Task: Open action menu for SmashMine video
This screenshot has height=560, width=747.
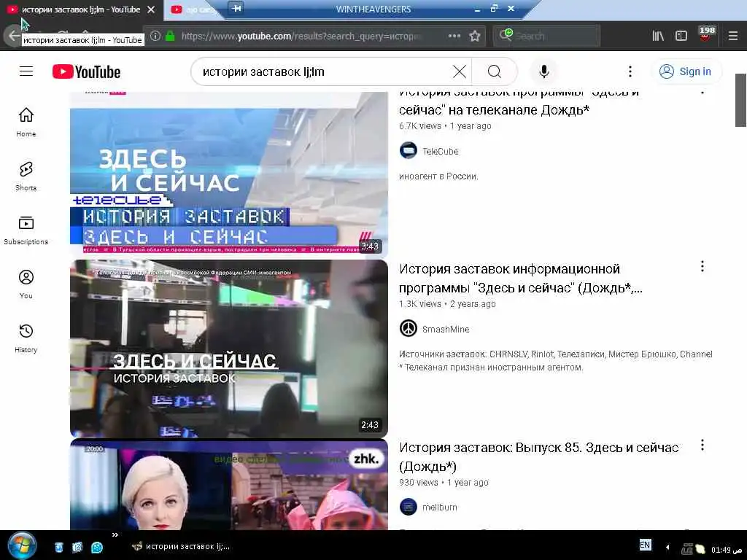Action: [703, 267]
